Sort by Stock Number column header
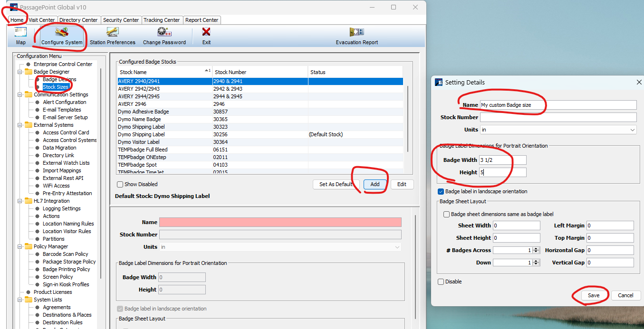The image size is (644, 329). pos(260,72)
